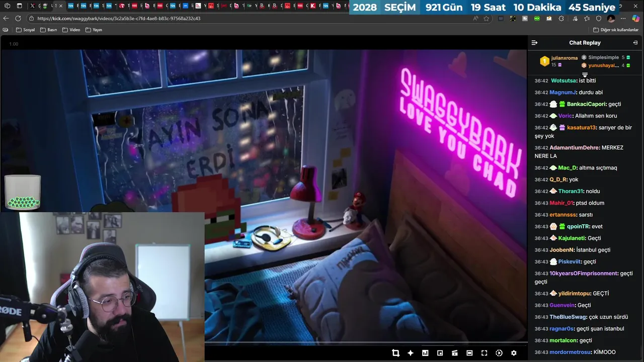Screen dimensions: 644x362
Task: Click username Kajulaneti in chat
Action: pos(572,238)
